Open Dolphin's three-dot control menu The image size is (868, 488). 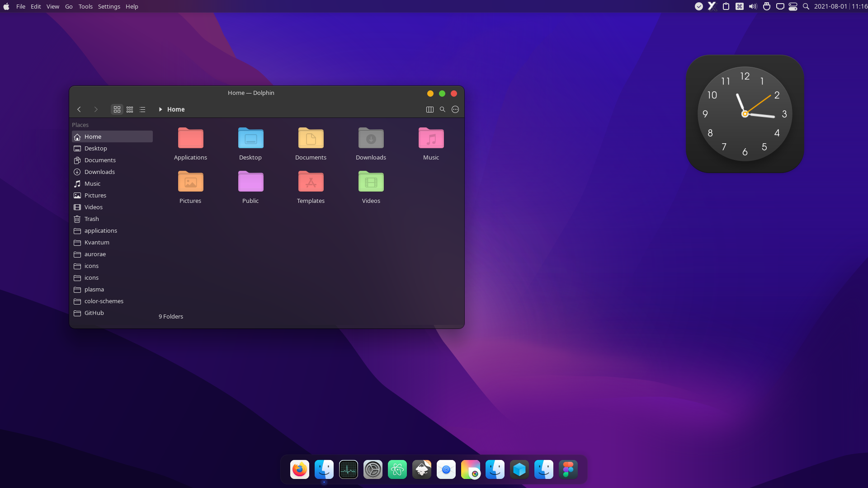tap(455, 109)
